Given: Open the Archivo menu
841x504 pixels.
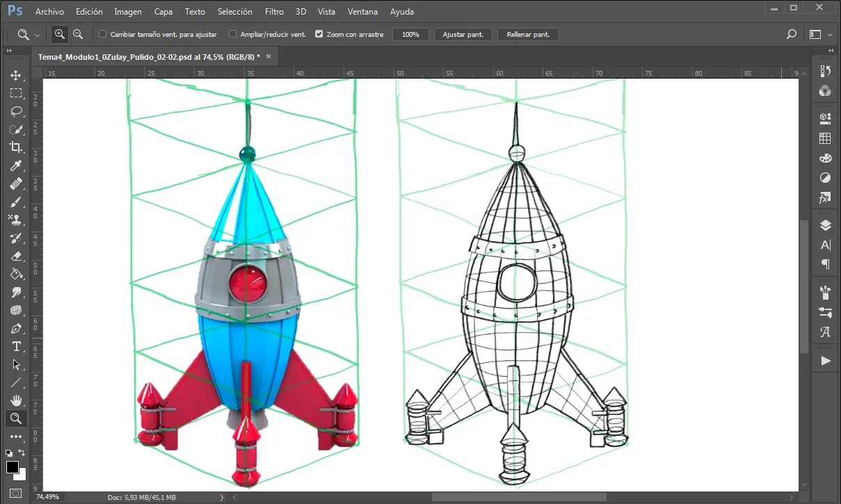Looking at the screenshot, I should click(x=49, y=12).
